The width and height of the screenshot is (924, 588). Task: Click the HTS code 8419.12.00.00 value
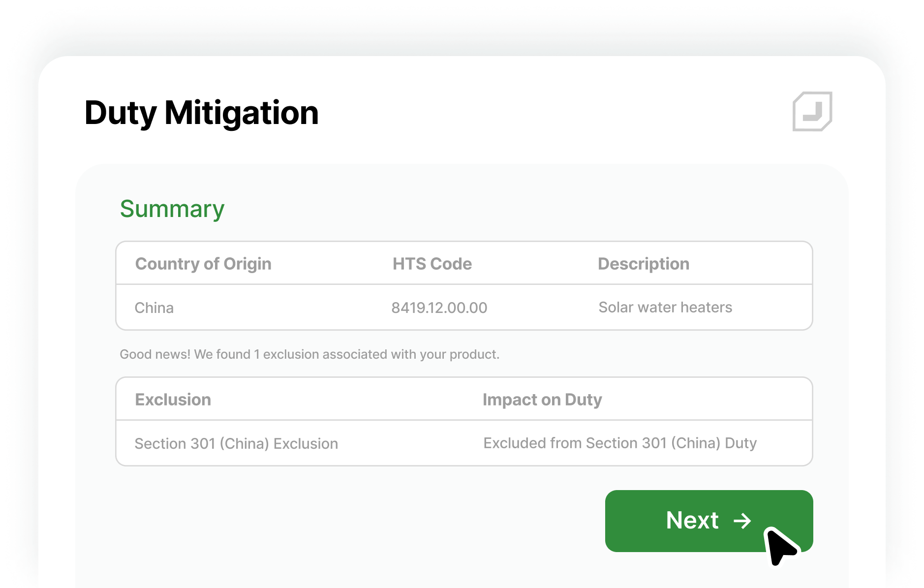(439, 308)
